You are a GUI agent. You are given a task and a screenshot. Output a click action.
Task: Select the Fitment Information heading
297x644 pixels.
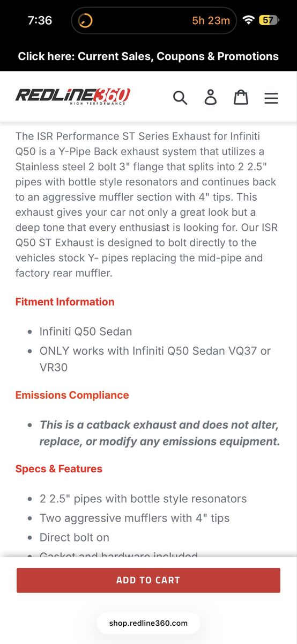coord(65,302)
